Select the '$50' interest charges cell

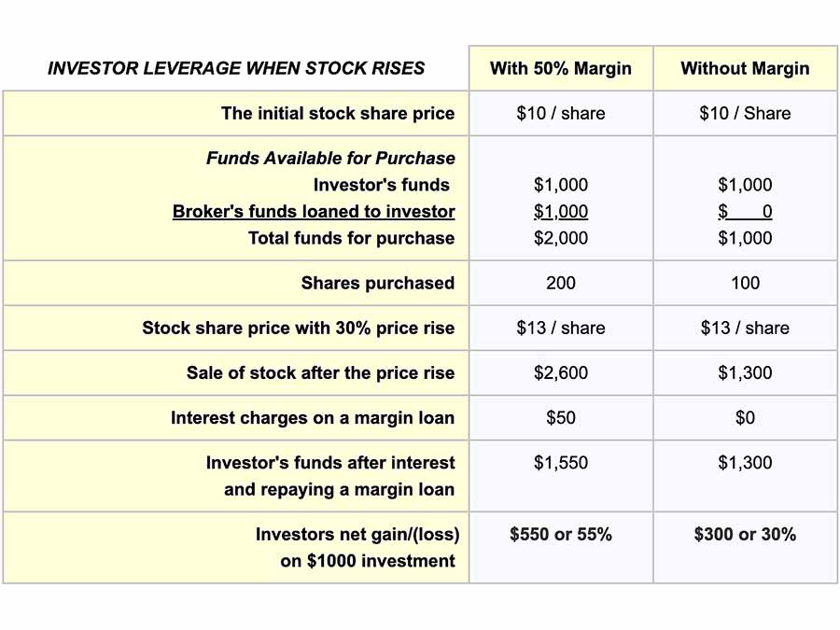point(561,417)
